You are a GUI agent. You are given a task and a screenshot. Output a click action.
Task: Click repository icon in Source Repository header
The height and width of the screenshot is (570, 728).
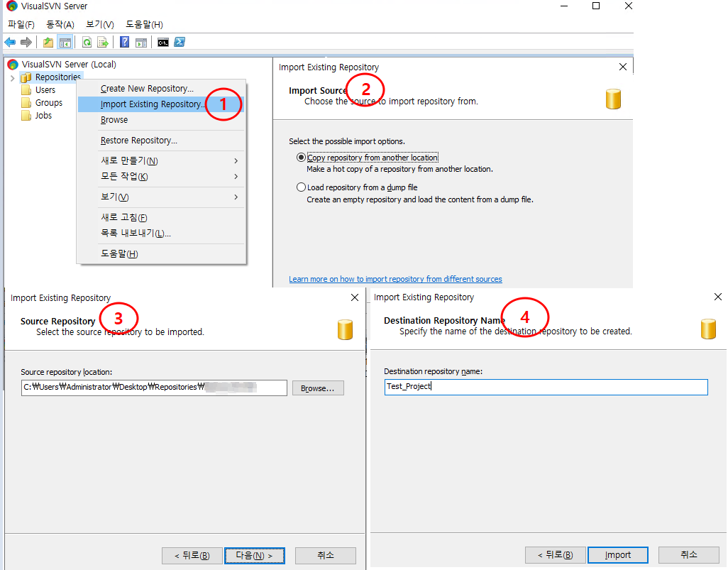click(345, 330)
